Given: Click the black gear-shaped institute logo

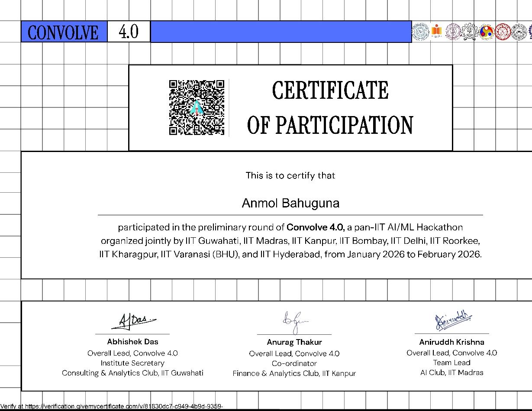Looking at the screenshot, I should 470,31.
